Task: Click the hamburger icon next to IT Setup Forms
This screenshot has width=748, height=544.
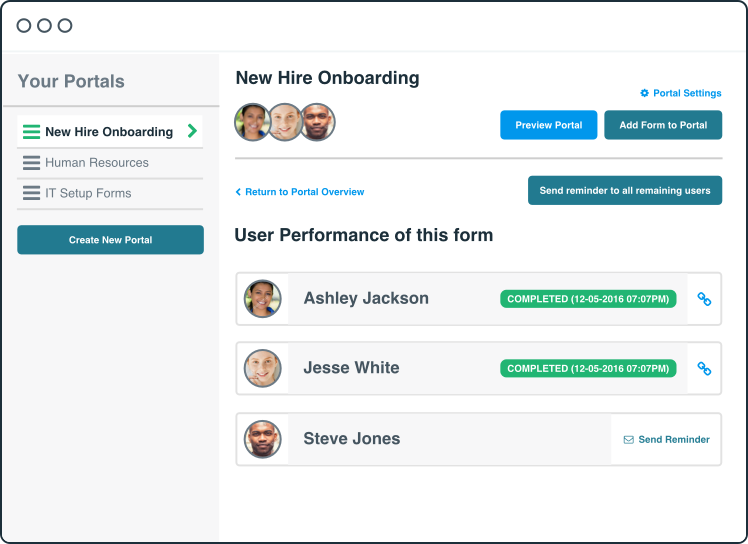Action: 31,193
